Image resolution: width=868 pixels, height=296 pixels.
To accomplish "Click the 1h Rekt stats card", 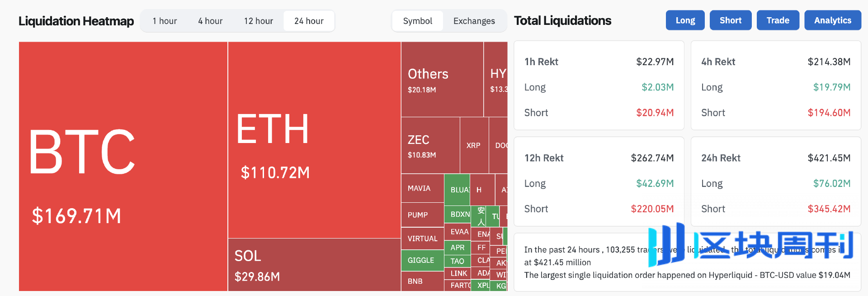I will tap(599, 86).
